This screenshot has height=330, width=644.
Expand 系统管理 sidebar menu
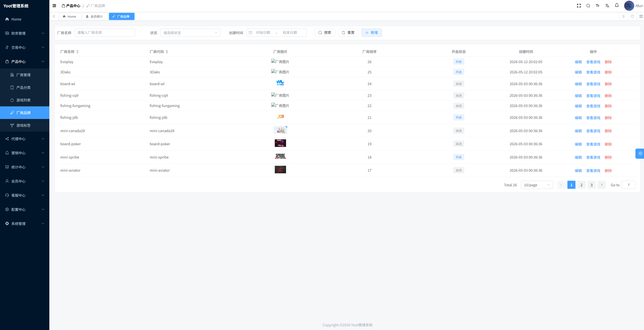(x=25, y=223)
